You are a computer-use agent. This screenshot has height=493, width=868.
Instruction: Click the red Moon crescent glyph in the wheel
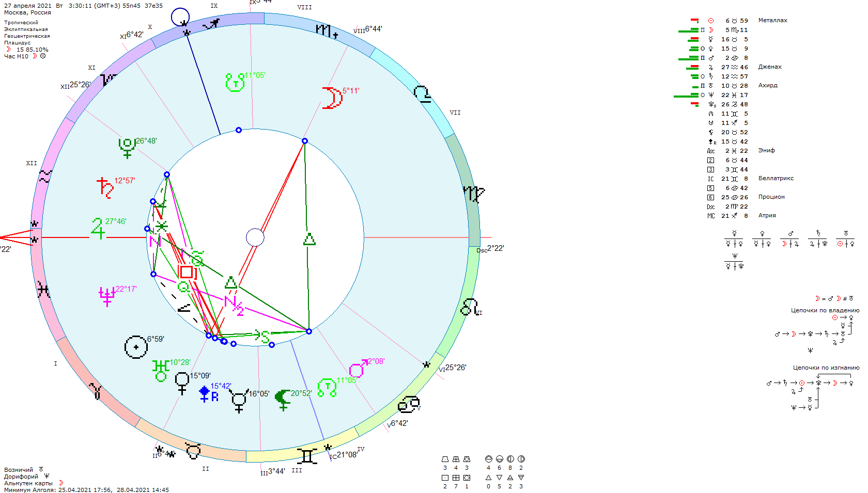332,98
